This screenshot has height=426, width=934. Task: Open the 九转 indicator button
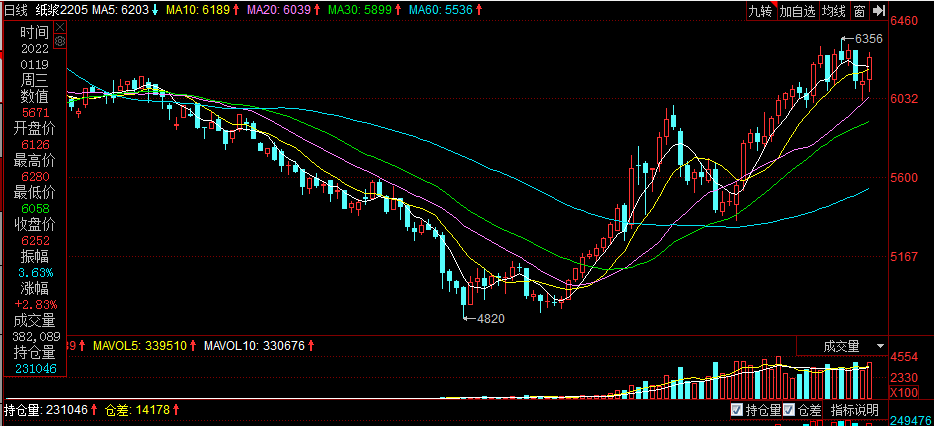pos(761,10)
